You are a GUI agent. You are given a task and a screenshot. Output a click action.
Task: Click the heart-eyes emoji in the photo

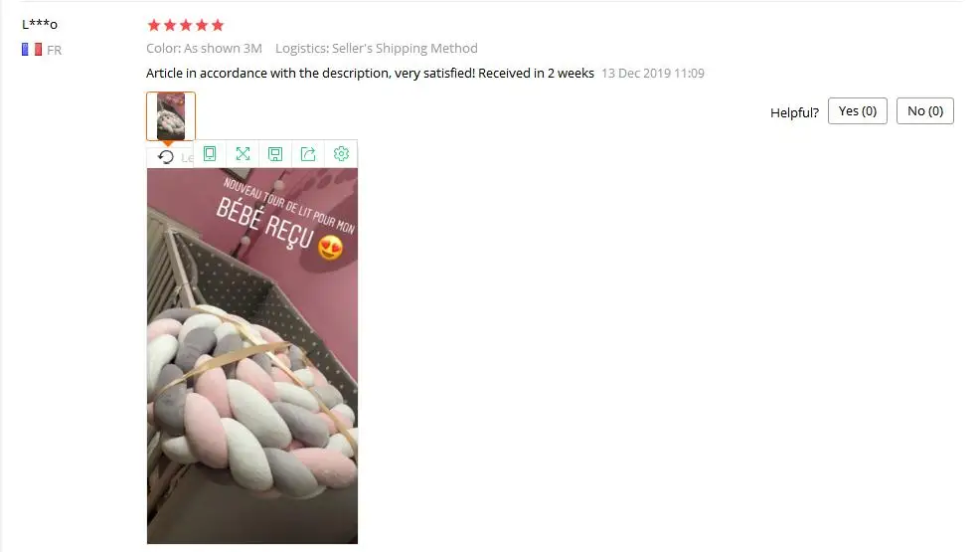click(x=331, y=248)
